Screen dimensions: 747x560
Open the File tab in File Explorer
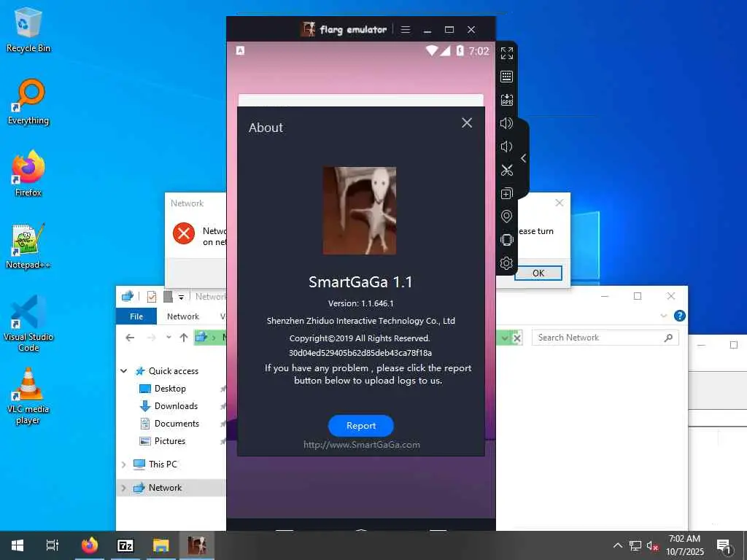pyautogui.click(x=136, y=316)
